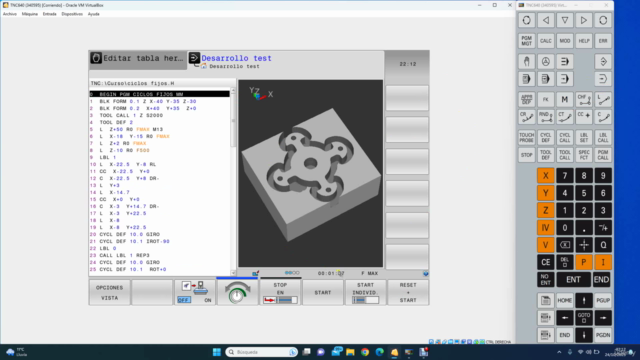Click the simulation speed dial softkey
Image resolution: width=640 pixels, height=360 pixels.
click(237, 292)
